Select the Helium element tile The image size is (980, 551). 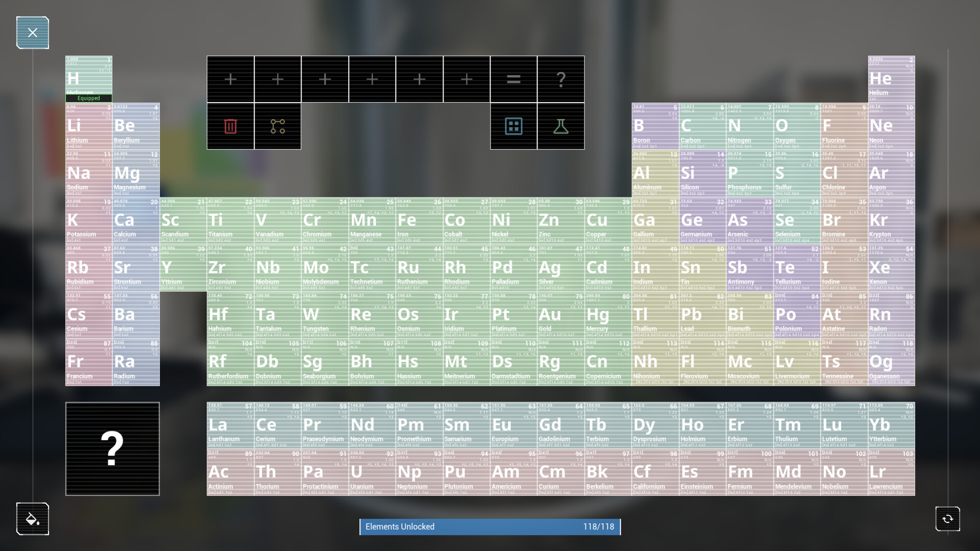(891, 79)
